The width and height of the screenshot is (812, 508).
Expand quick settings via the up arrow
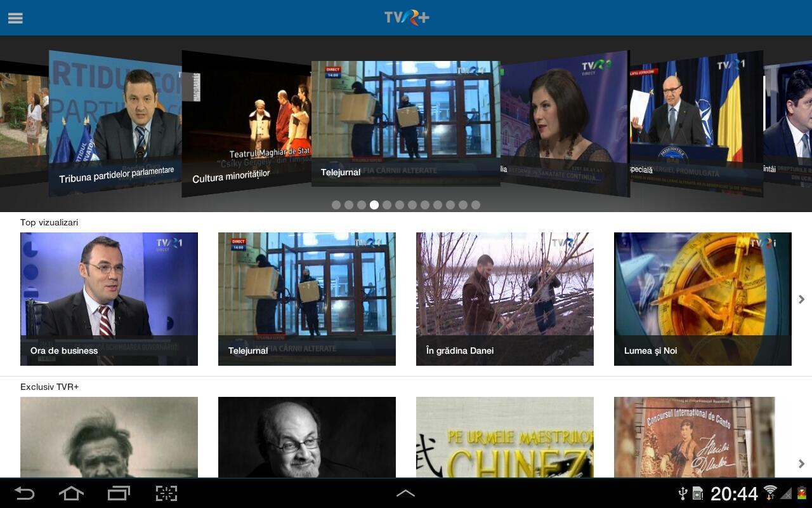(x=406, y=492)
